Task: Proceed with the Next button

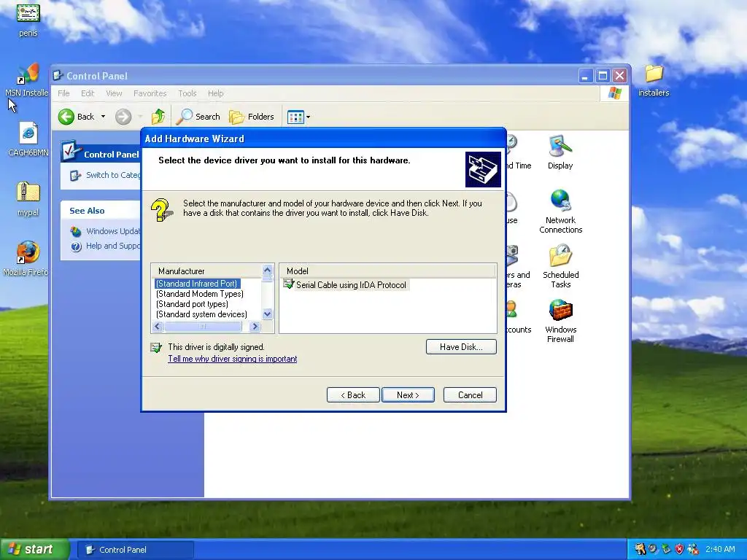Action: [x=408, y=395]
